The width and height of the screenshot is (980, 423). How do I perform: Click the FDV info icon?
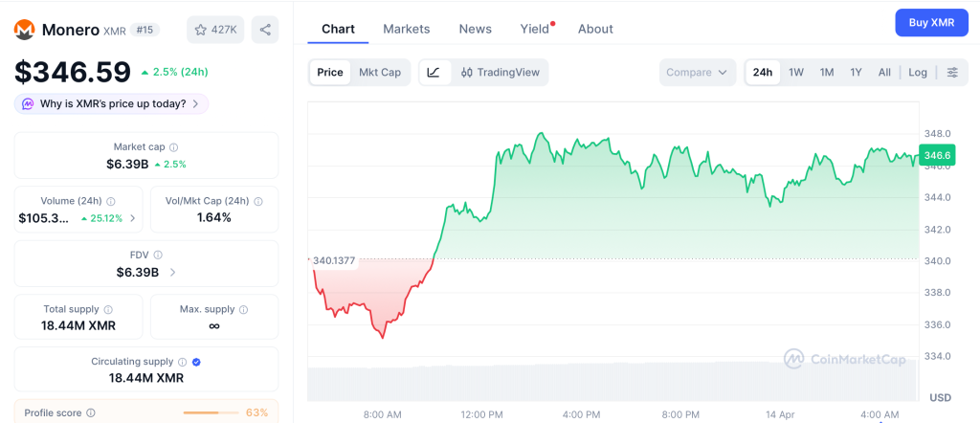(x=158, y=255)
